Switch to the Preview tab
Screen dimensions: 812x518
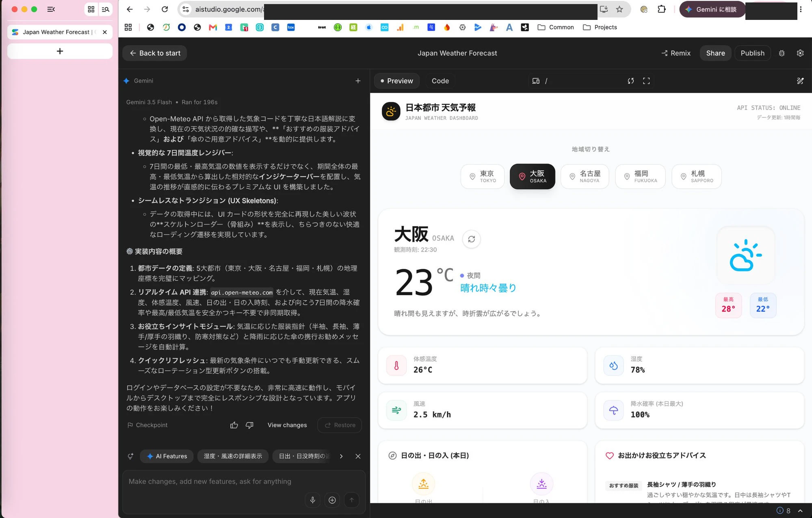point(396,81)
